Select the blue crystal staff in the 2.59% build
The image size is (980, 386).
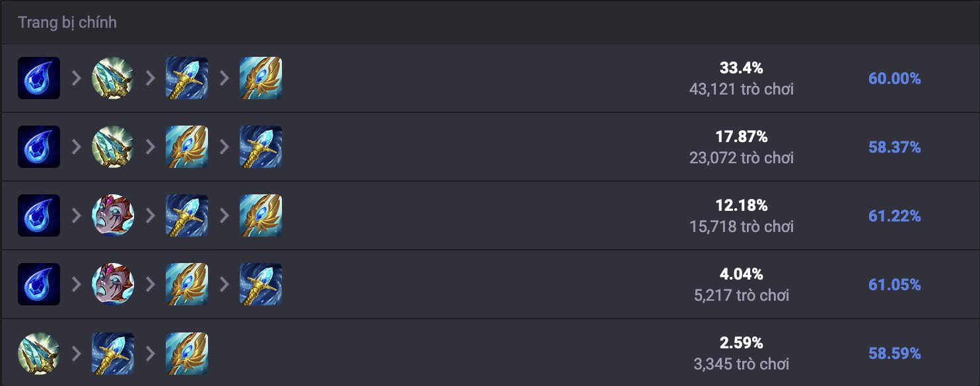(x=113, y=353)
